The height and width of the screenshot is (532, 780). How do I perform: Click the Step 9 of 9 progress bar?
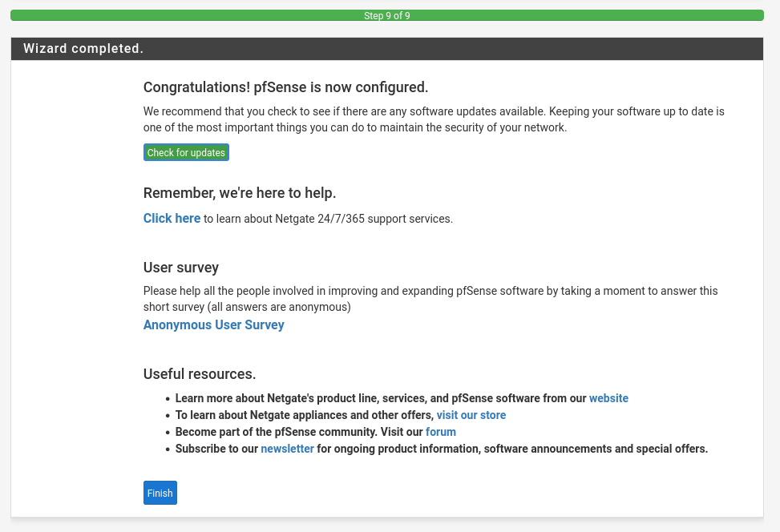click(387, 15)
